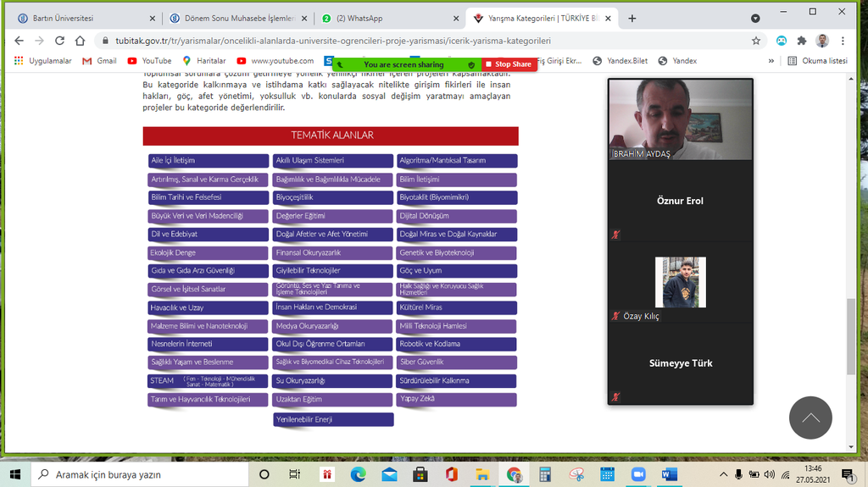The width and height of the screenshot is (868, 487).
Task: Open the Calculator app in taskbar
Action: click(545, 474)
